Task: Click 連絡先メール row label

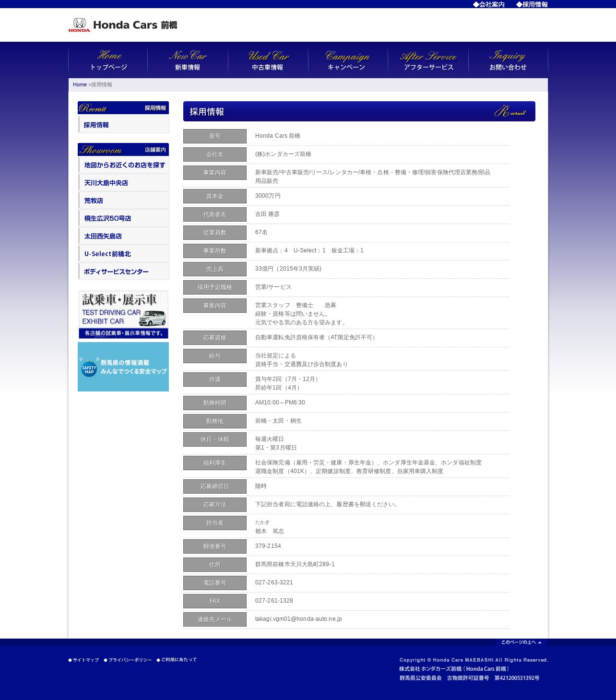Action: 215,619
